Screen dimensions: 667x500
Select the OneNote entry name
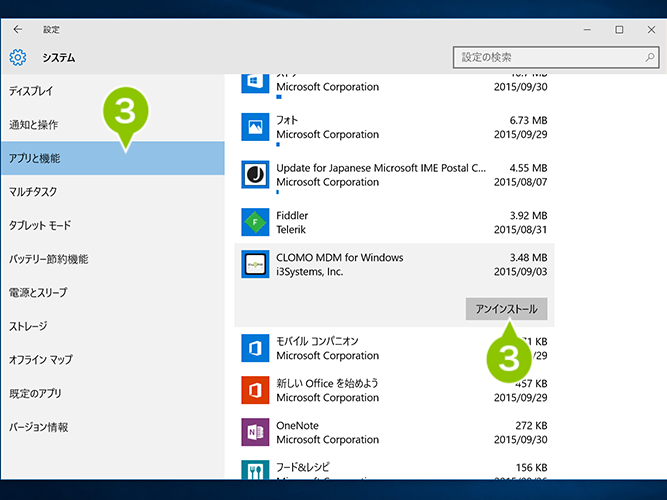297,426
